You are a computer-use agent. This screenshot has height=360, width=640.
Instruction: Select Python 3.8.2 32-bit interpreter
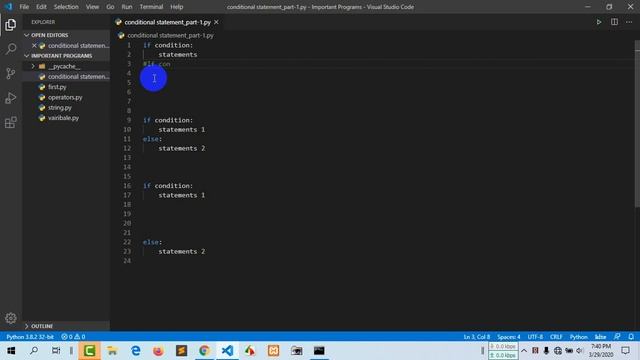pos(30,337)
